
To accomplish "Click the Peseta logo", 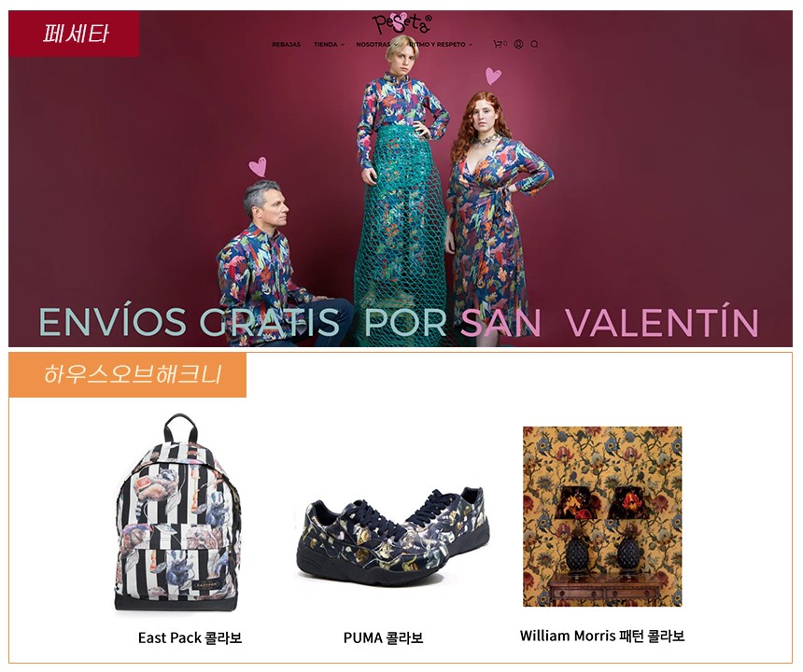I will point(402,23).
